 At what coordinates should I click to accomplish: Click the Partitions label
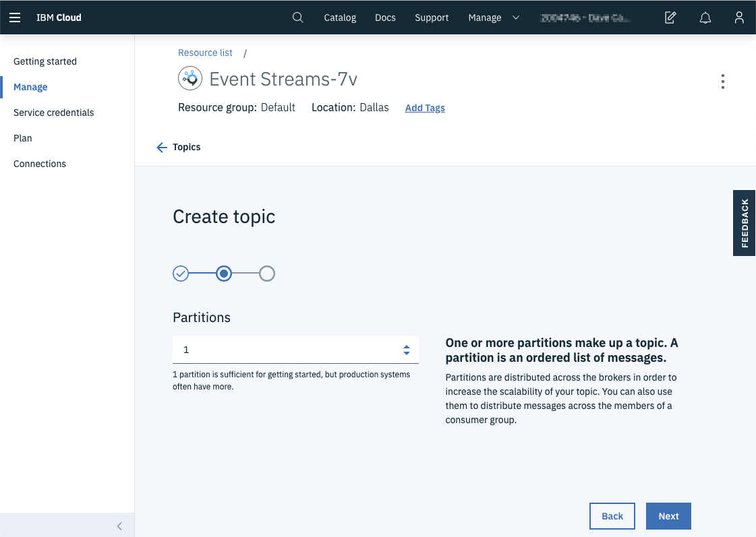(x=202, y=317)
